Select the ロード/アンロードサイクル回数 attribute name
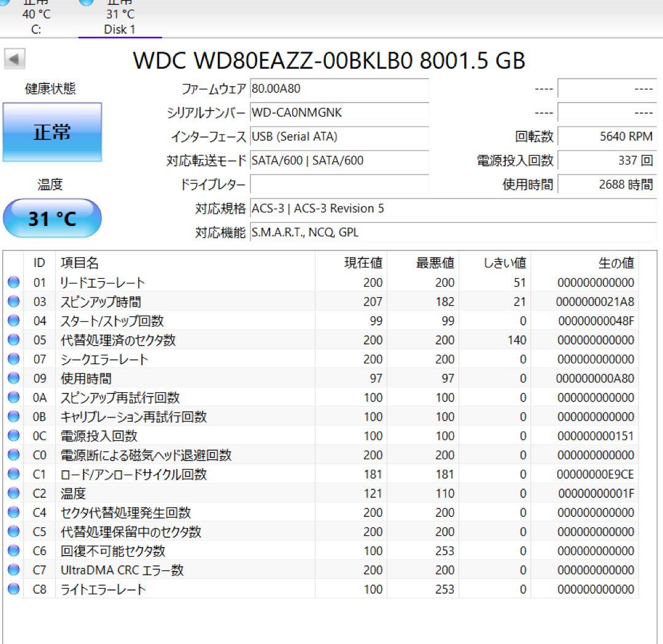This screenshot has width=663, height=644. (x=134, y=475)
